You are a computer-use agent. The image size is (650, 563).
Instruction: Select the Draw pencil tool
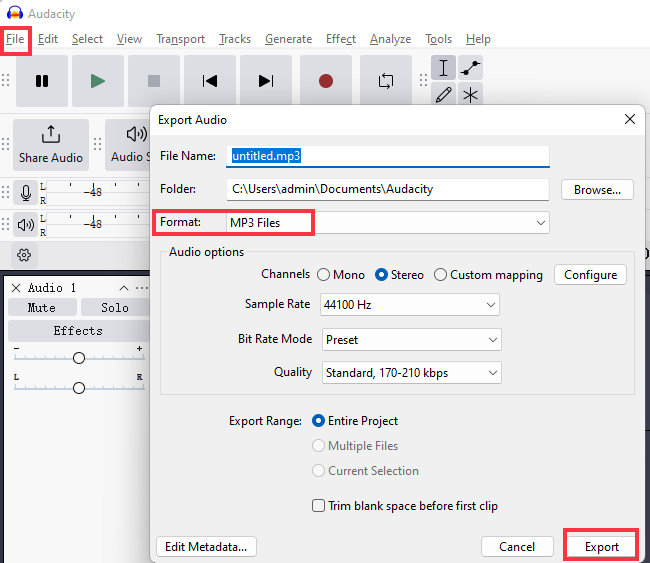[444, 95]
